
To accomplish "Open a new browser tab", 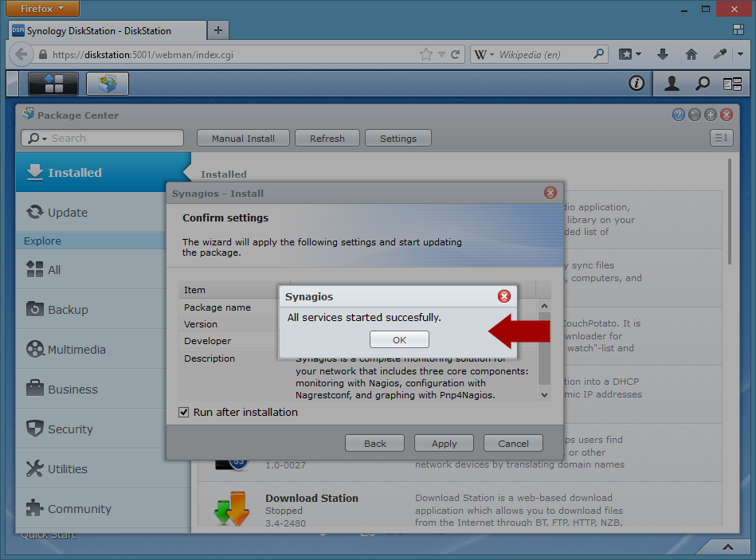I will coord(218,30).
